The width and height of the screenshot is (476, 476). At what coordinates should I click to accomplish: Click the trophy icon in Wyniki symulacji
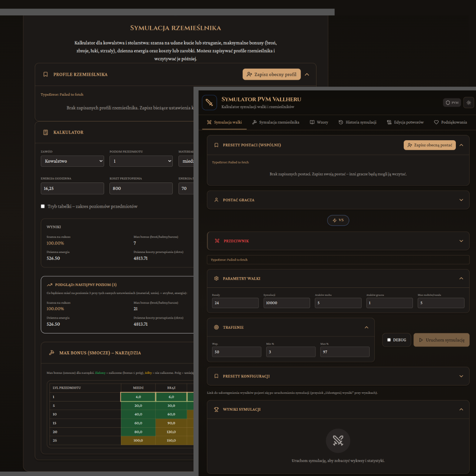click(216, 409)
